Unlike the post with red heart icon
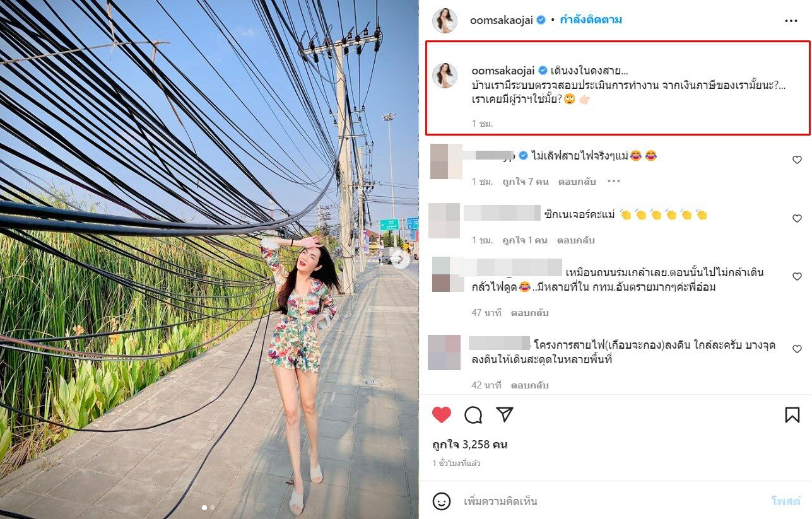812x519 pixels. tap(442, 414)
